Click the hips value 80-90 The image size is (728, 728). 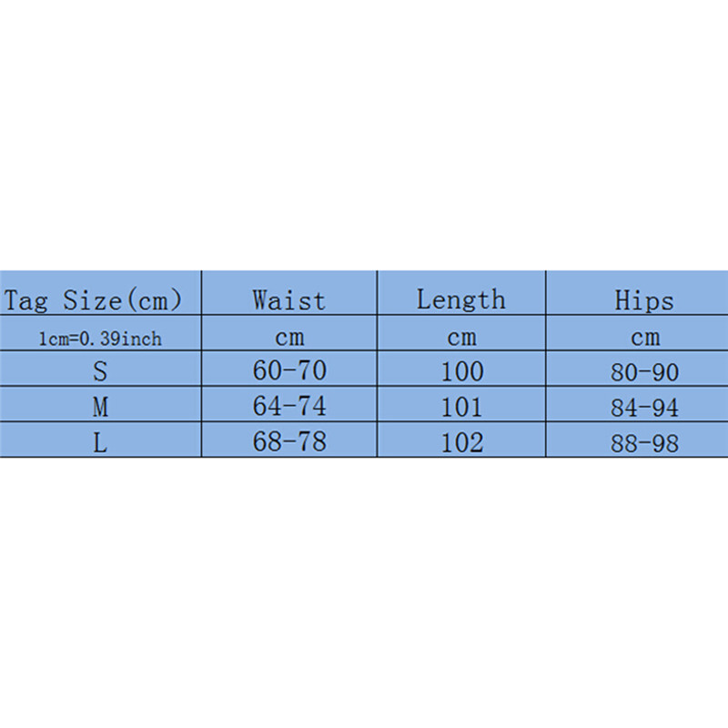point(644,372)
